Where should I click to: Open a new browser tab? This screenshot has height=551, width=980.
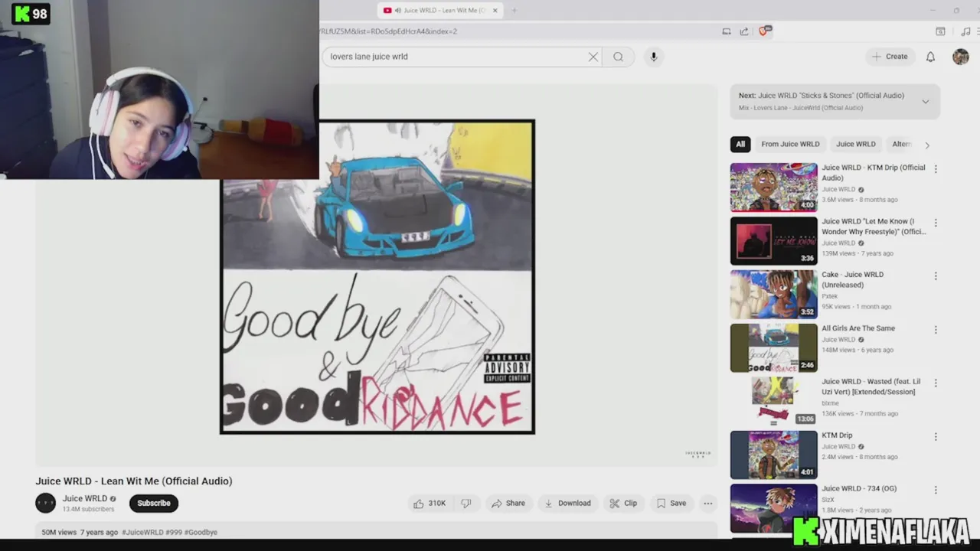click(514, 10)
